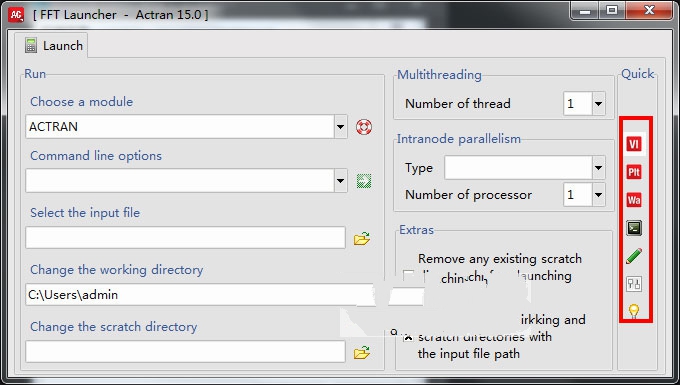The height and width of the screenshot is (385, 680).
Task: Open the Number of thread dropdown
Action: pyautogui.click(x=598, y=104)
